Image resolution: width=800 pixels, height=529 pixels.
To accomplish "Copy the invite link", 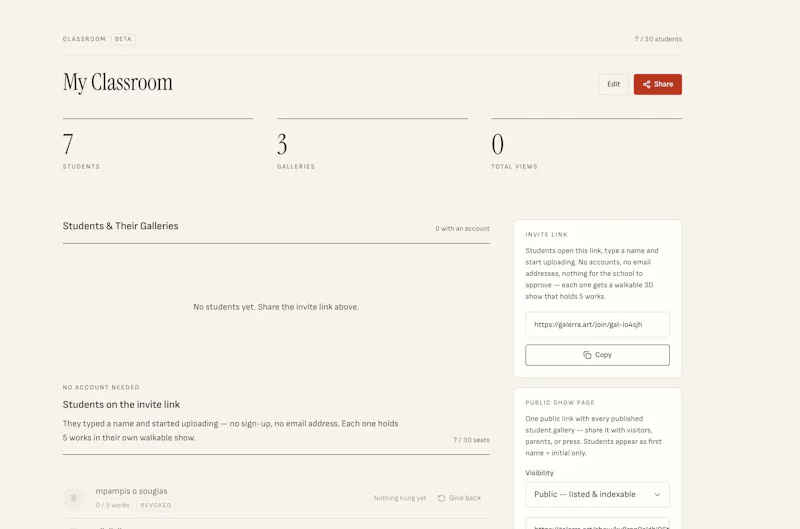I will (x=597, y=355).
